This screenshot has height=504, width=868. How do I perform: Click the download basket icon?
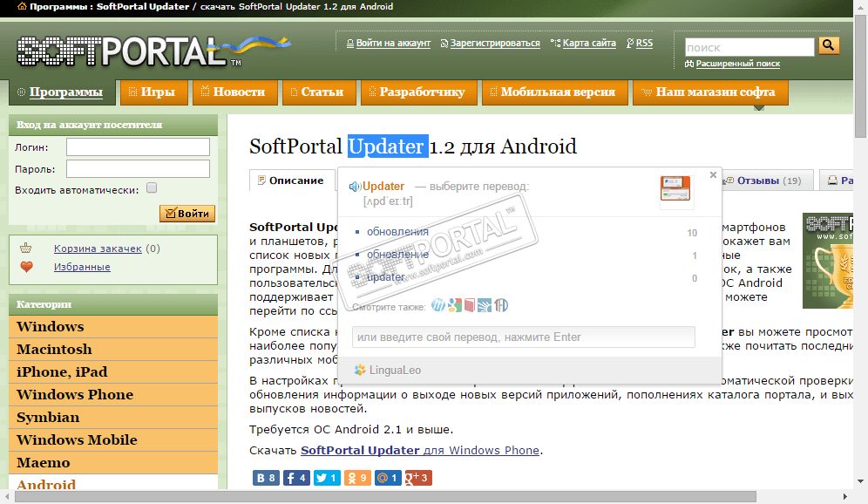25,249
